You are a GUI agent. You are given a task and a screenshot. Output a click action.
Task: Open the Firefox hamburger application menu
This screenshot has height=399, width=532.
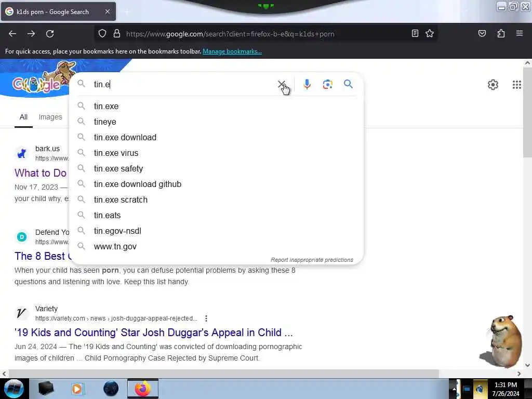tap(520, 34)
